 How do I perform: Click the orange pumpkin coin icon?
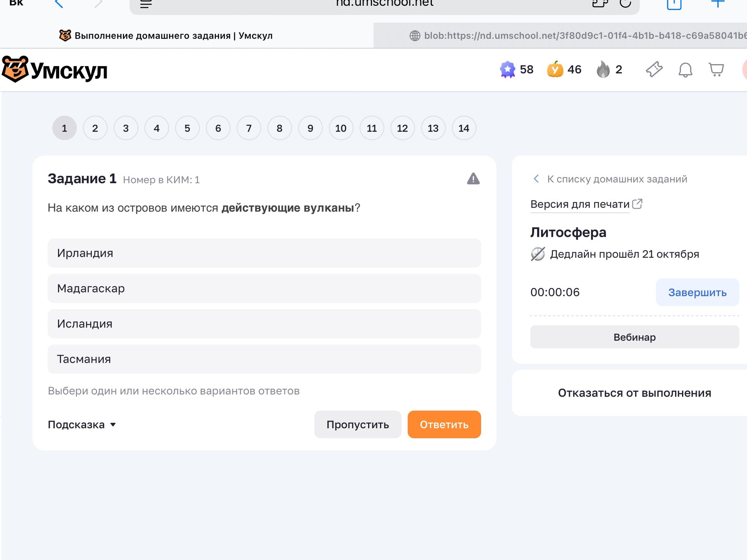(555, 69)
